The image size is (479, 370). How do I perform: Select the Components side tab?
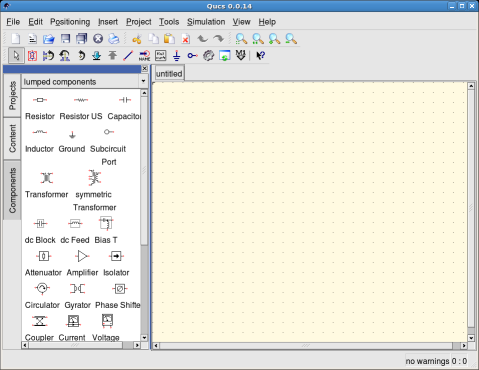[12, 190]
